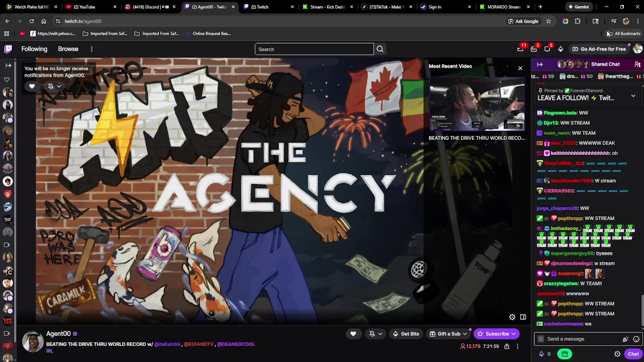Open player settings gear icon
Screen dimensions: 644x362
click(x=512, y=317)
